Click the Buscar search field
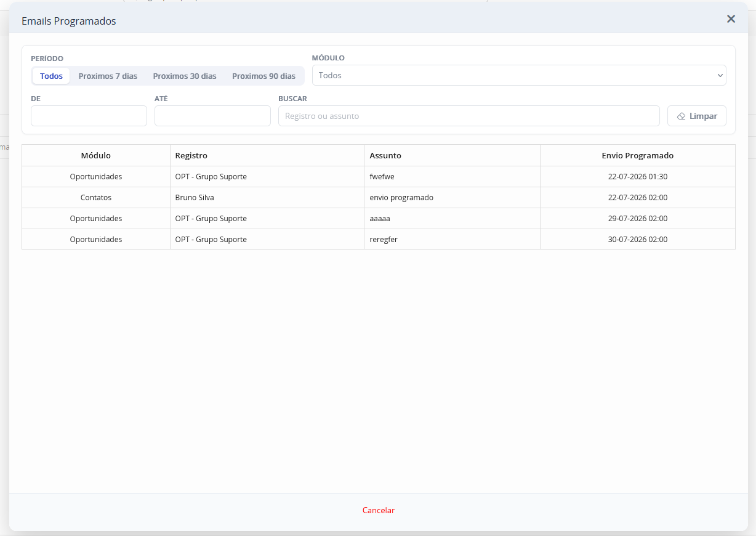 coord(469,116)
